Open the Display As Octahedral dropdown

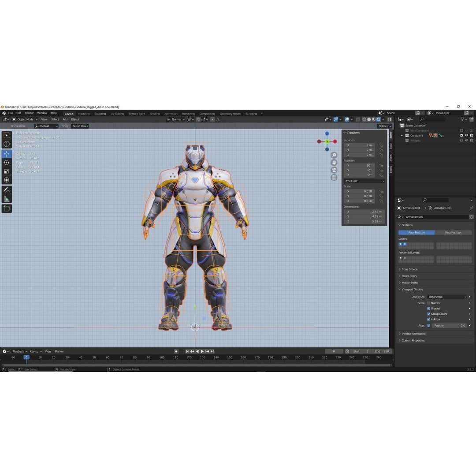[446, 297]
